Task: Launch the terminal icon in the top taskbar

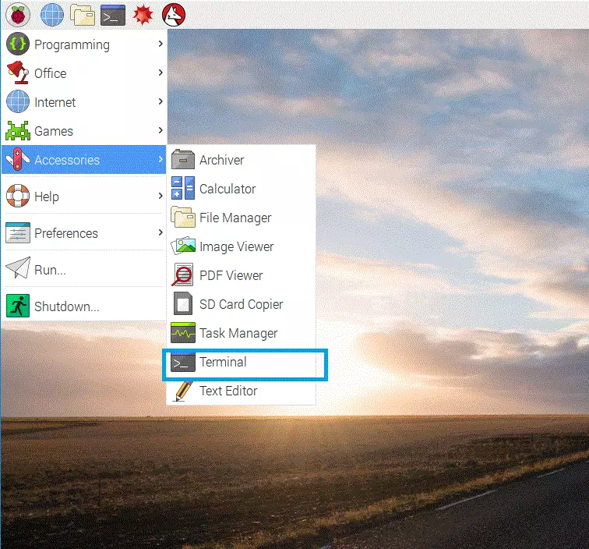Action: (x=113, y=15)
